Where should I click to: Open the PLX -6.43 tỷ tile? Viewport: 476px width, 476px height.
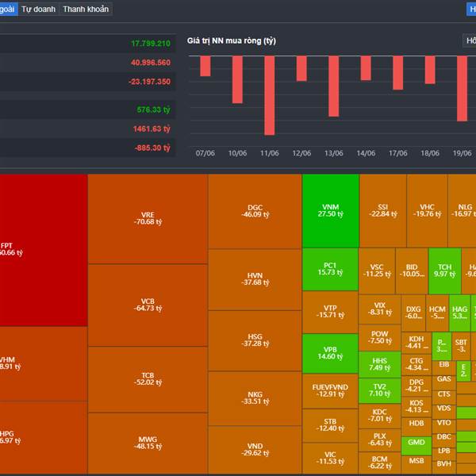click(x=380, y=440)
